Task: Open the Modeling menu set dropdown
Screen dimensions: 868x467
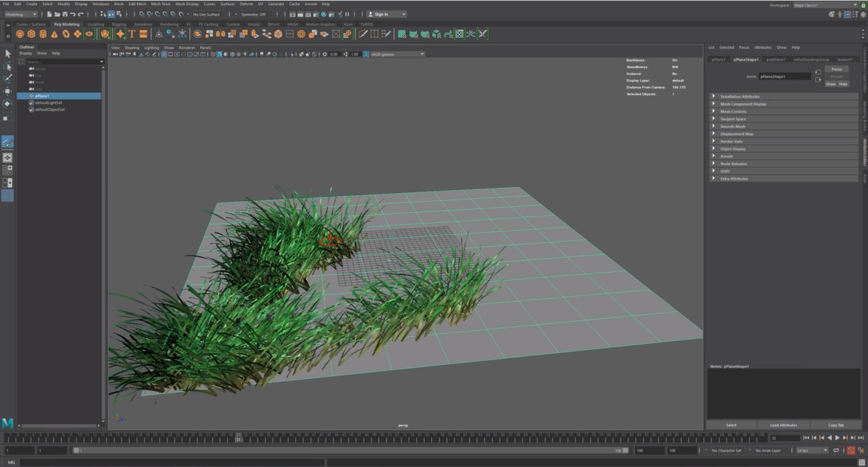Action: click(21, 14)
